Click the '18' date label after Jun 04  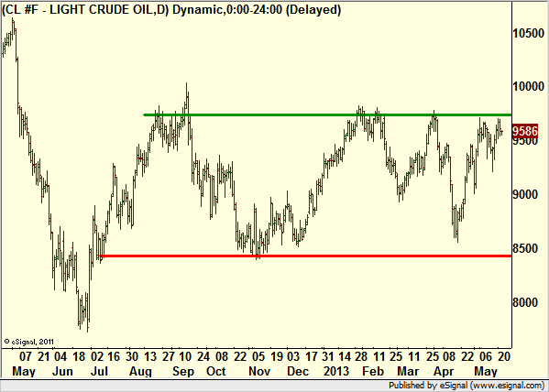point(79,357)
